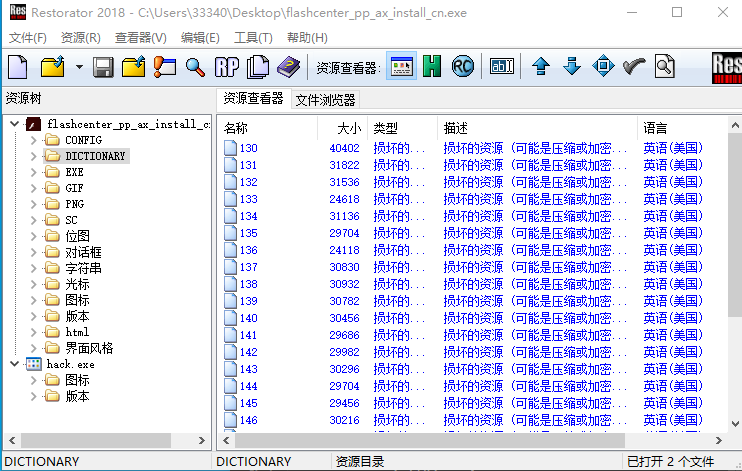Sort by the 类型 column header
Viewport: 742px width, 471px height.
[402, 128]
